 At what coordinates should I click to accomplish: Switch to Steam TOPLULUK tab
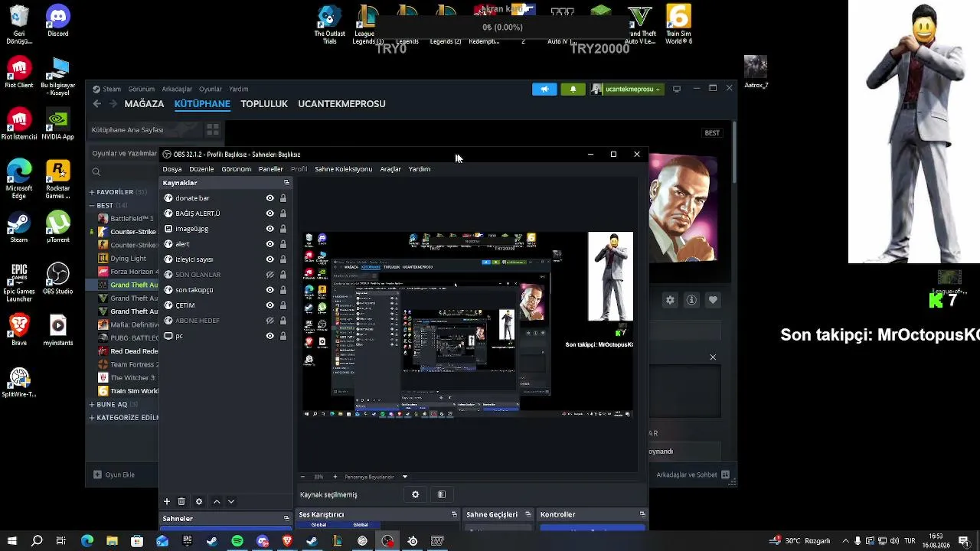264,104
